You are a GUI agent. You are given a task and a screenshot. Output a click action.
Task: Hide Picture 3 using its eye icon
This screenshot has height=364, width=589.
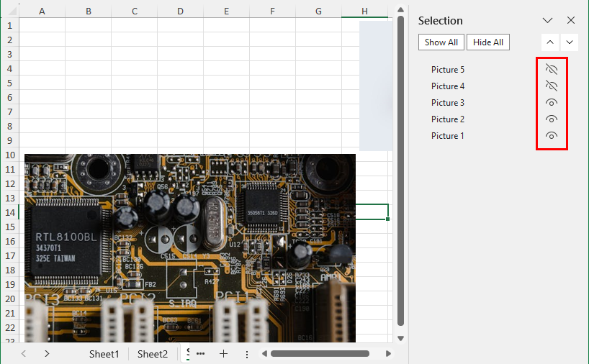pyautogui.click(x=551, y=102)
